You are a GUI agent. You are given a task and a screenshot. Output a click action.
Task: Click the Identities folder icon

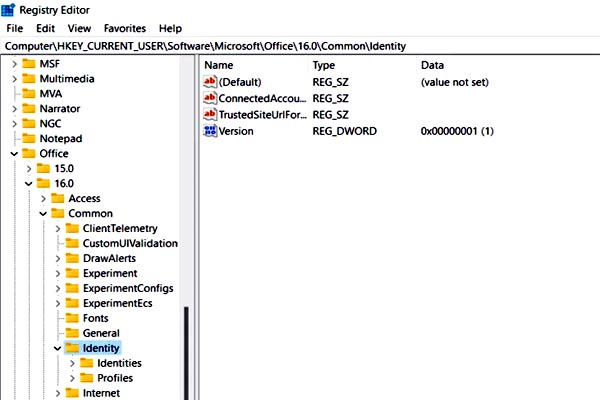[x=87, y=362]
